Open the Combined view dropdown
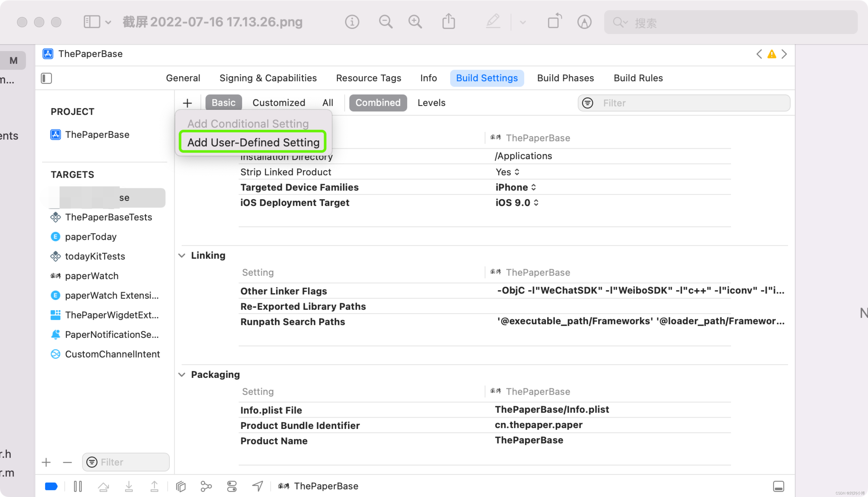Screen dimensions: 868x497 (377, 103)
